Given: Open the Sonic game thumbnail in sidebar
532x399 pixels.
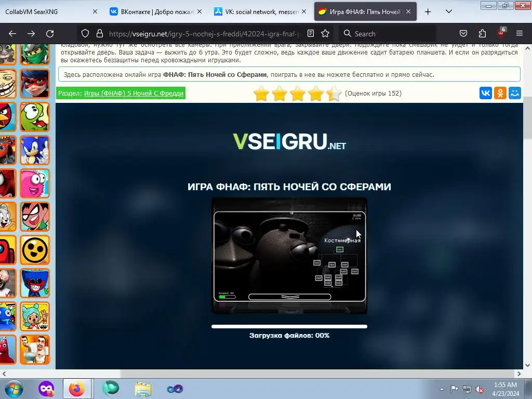Looking at the screenshot, I should (35, 150).
